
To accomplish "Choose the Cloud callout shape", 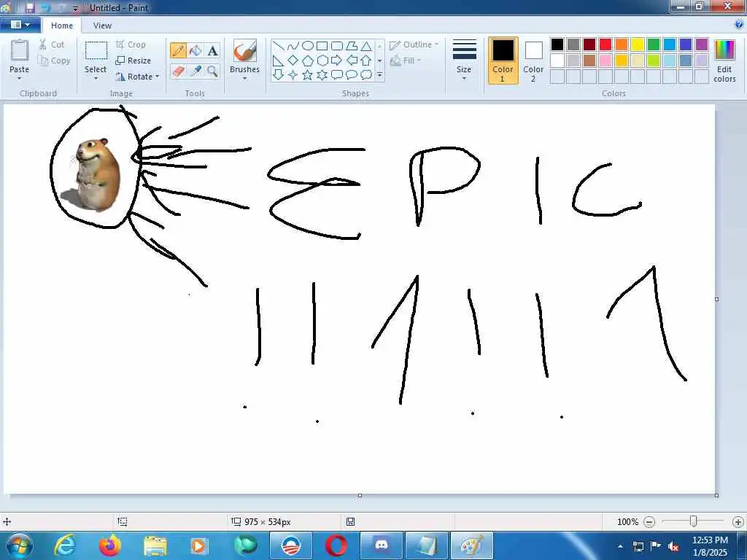I will click(366, 75).
